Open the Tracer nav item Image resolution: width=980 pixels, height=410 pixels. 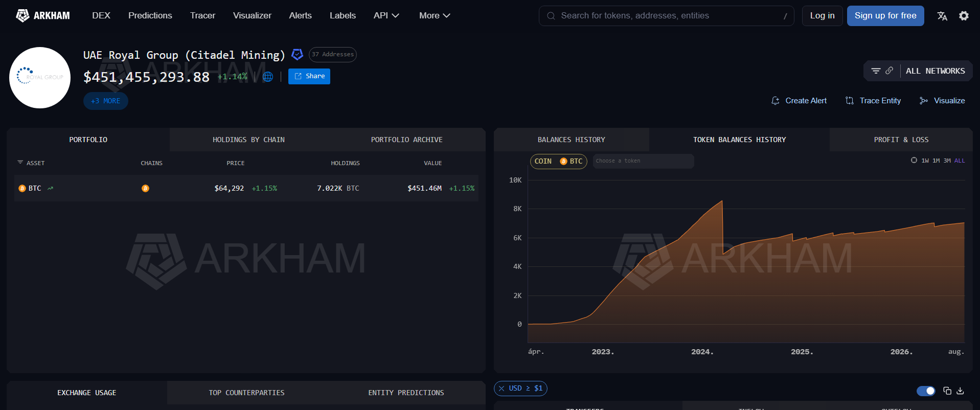[x=202, y=16]
